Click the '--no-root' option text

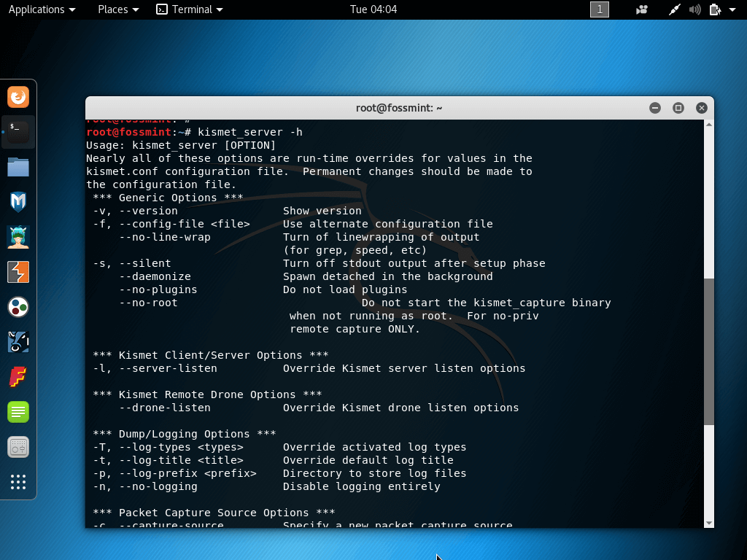pos(148,303)
